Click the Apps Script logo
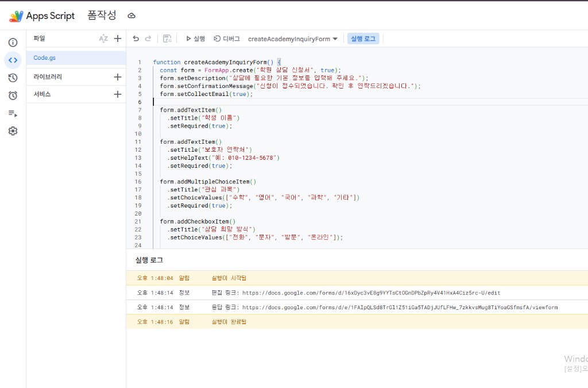Screen dimensions: 588x388 pos(16,16)
